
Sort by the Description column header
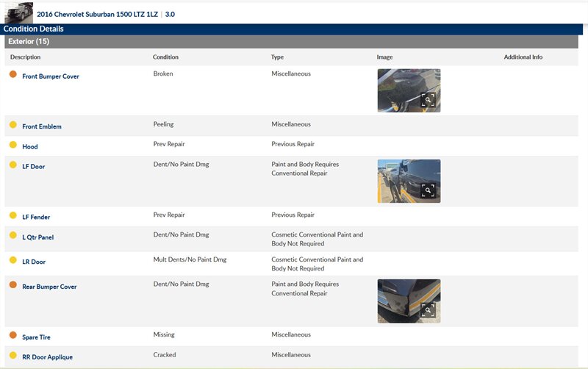26,57
